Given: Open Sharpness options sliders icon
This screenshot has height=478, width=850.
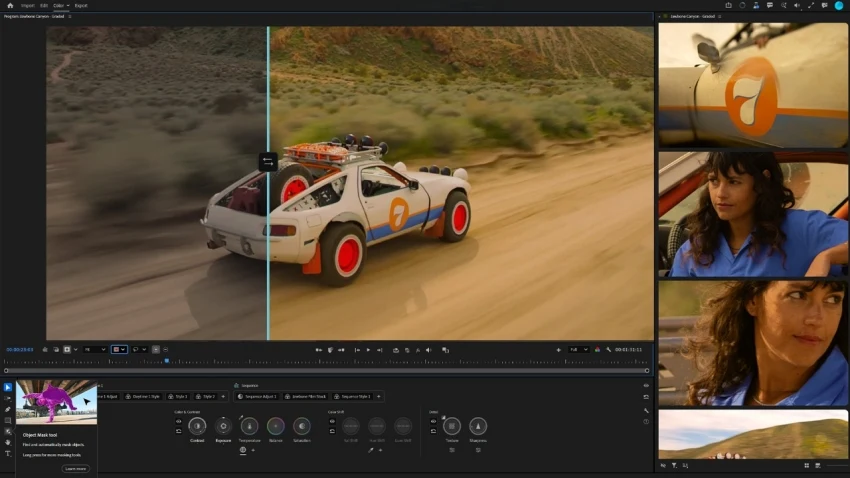Looking at the screenshot, I should coord(478,450).
